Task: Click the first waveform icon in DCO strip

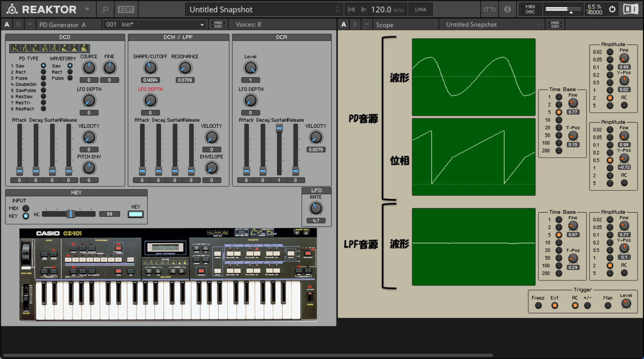Action: click(15, 48)
